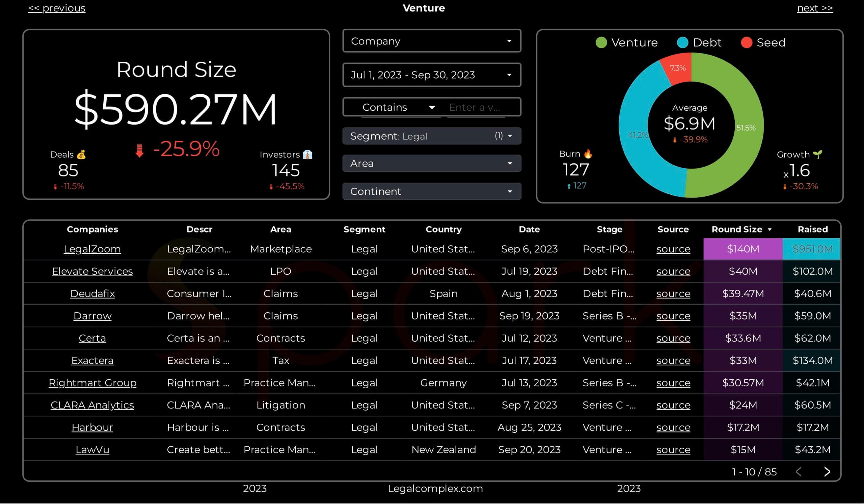This screenshot has width=864, height=504.
Task: Click the Round Size sort arrow in table header
Action: (770, 229)
